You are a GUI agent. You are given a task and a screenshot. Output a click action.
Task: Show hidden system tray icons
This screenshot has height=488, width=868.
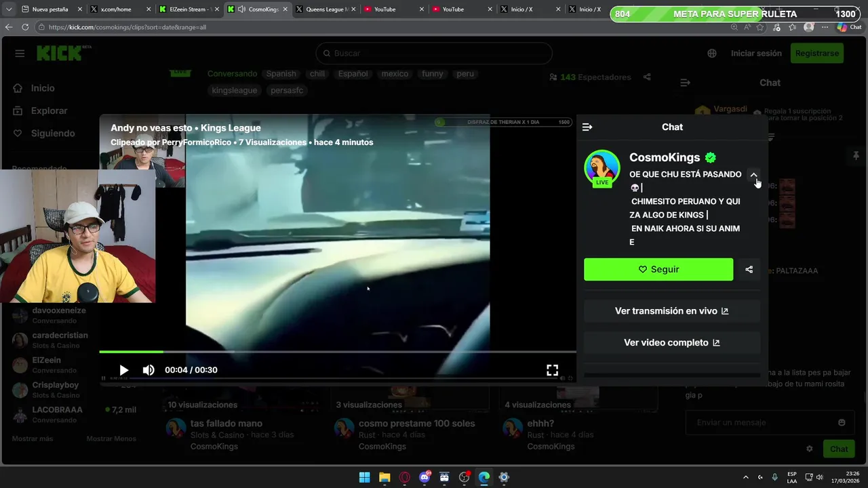pyautogui.click(x=746, y=477)
